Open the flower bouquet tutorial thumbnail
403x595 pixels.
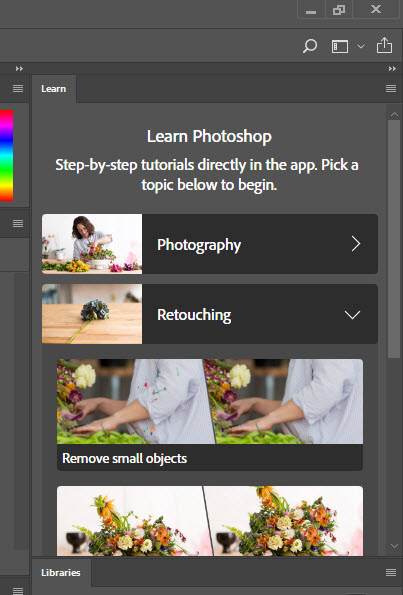(x=210, y=521)
